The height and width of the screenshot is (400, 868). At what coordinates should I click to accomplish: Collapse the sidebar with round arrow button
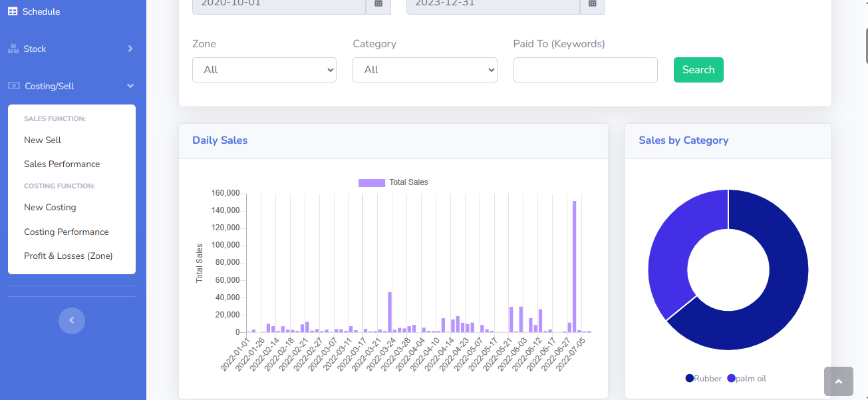pos(72,320)
